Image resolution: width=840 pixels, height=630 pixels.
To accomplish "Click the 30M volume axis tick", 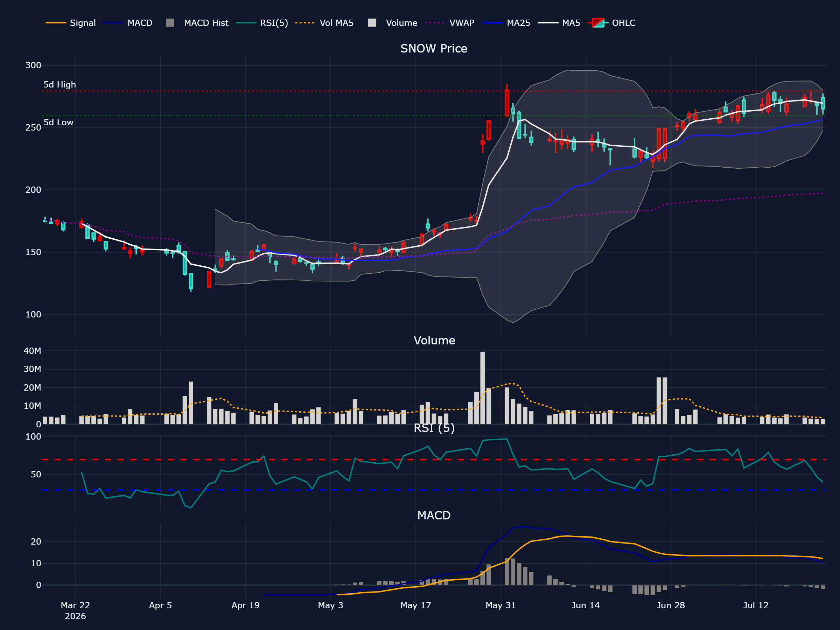I will tap(32, 369).
